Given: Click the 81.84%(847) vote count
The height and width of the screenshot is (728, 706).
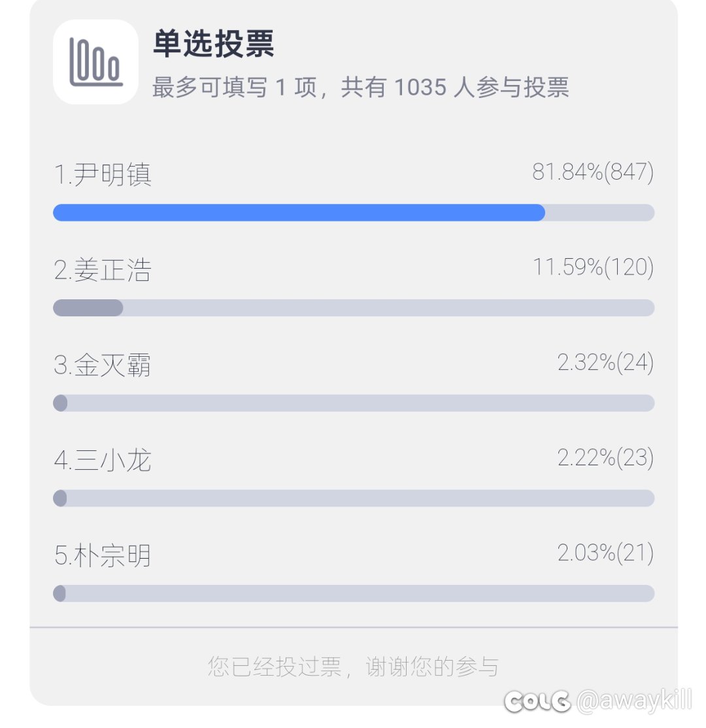Looking at the screenshot, I should coord(592,172).
